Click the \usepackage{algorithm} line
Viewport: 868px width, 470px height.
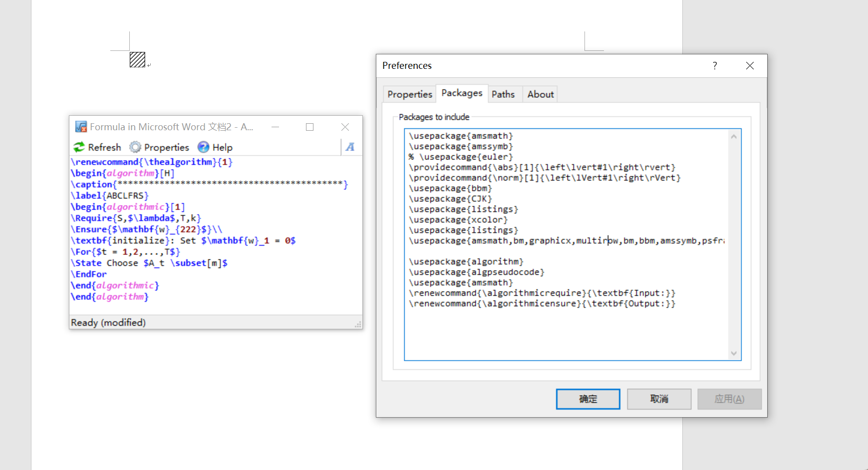click(x=466, y=261)
